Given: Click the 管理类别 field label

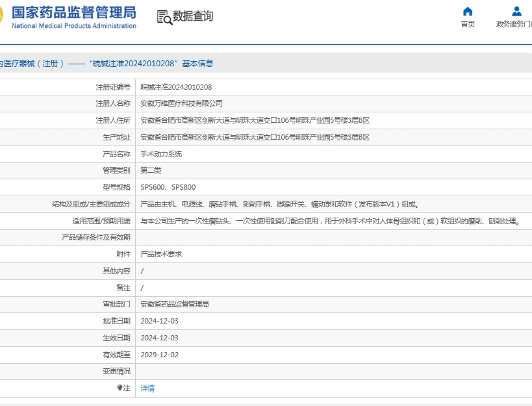Looking at the screenshot, I should [117, 170].
